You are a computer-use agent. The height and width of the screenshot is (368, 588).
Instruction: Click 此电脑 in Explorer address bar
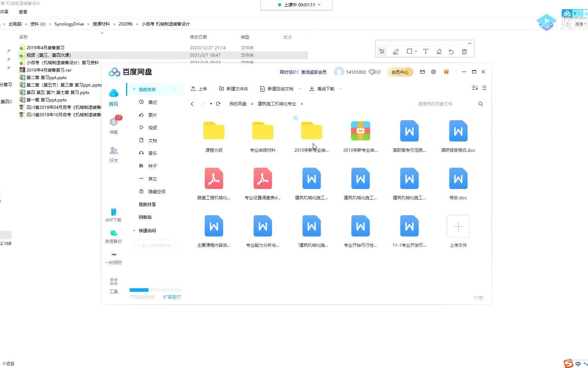15,24
